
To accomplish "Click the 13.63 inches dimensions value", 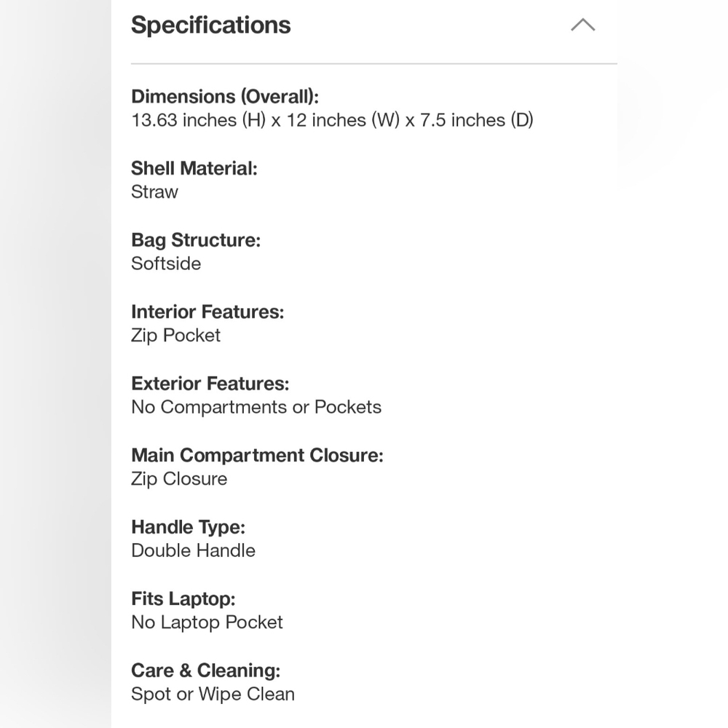I will [333, 120].
